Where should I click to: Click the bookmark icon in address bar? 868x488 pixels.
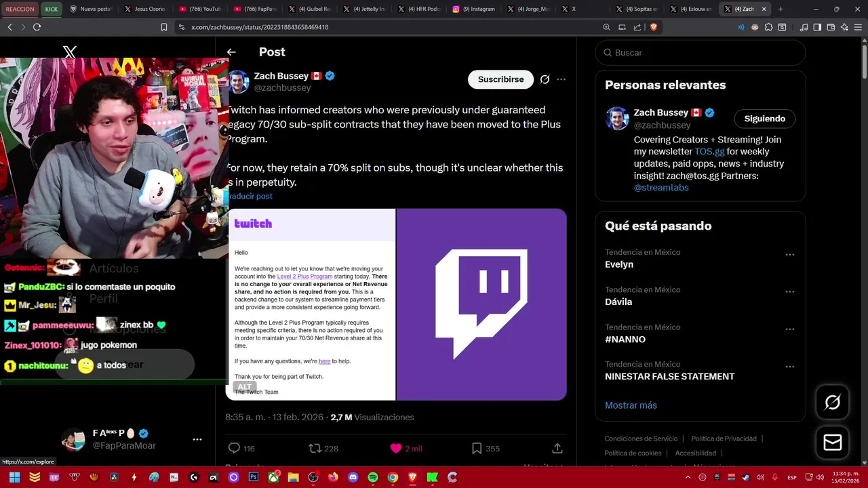(x=163, y=27)
